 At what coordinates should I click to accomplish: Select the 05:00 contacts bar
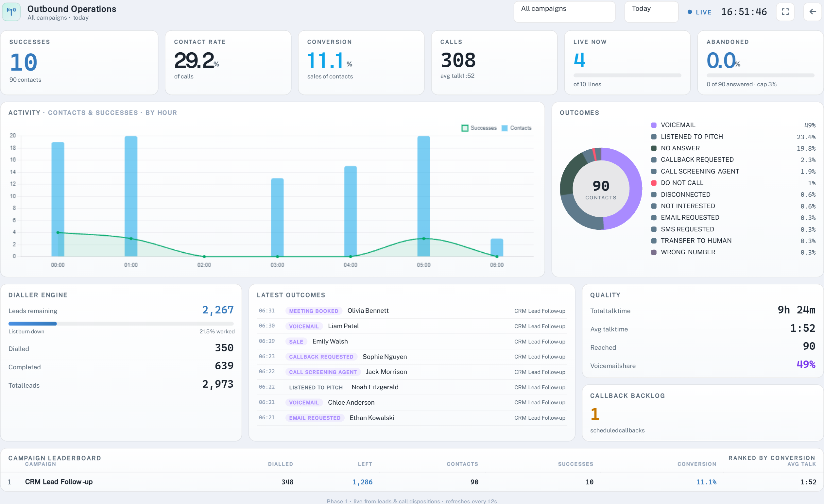point(424,196)
